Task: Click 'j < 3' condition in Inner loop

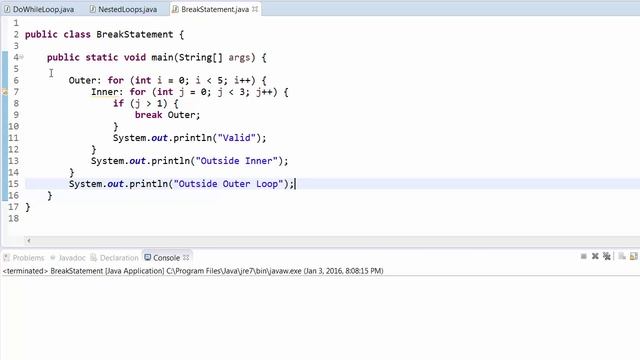Action: [232, 92]
